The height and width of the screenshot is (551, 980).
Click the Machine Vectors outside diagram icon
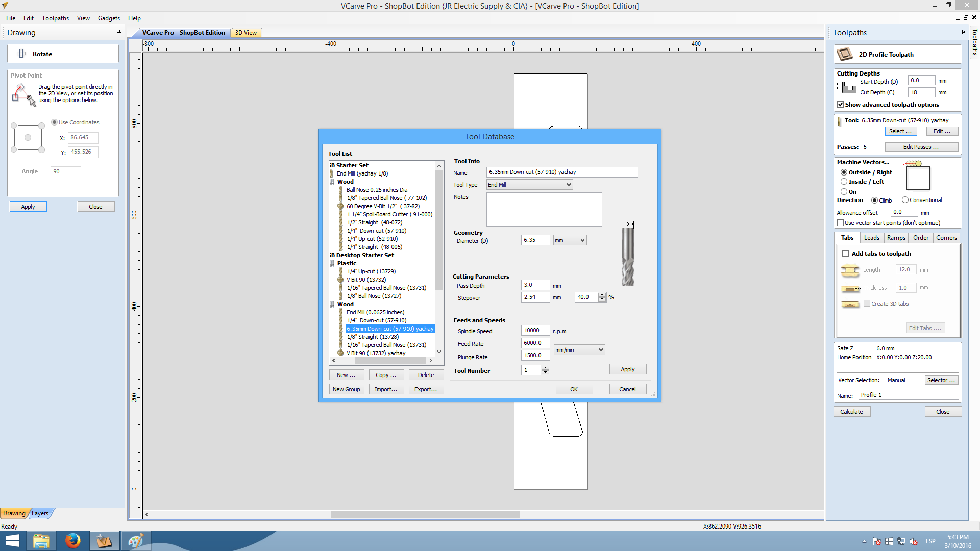click(917, 176)
